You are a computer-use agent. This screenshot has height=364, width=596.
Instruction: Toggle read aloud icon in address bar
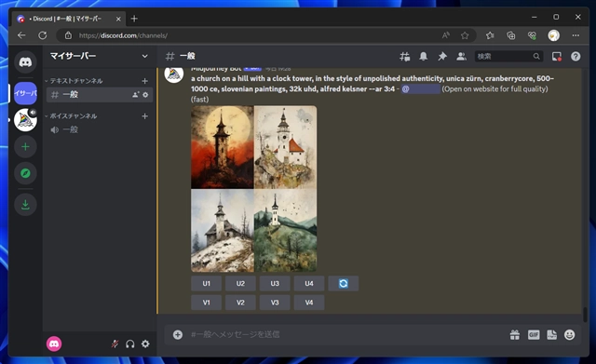446,35
